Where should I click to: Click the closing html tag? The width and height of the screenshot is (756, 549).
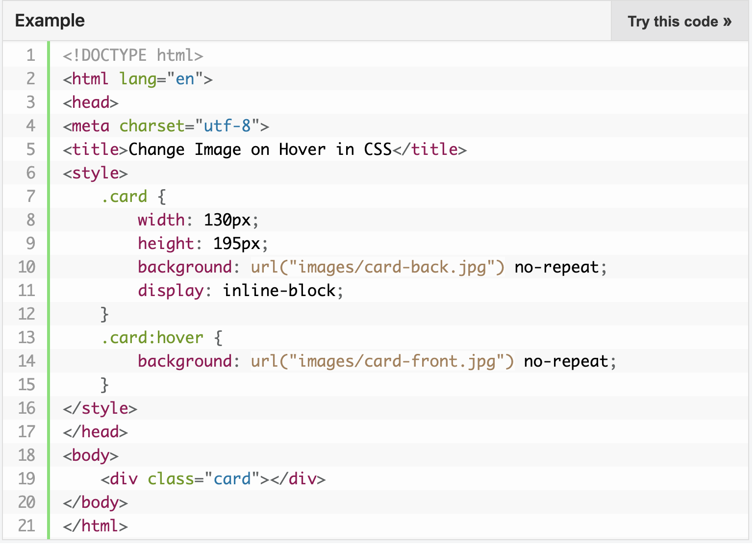(95, 525)
